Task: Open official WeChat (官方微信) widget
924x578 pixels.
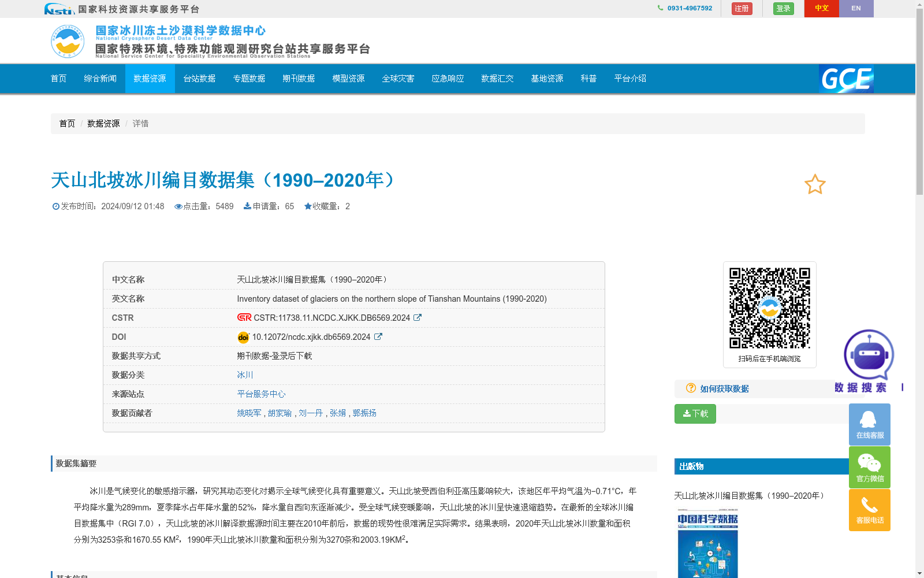Action: click(x=870, y=467)
